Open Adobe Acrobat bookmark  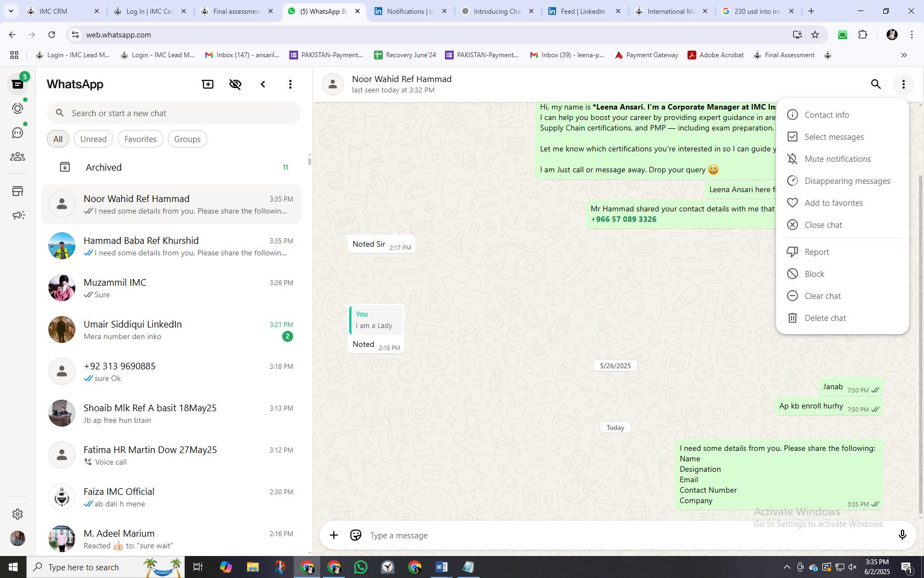pos(716,55)
